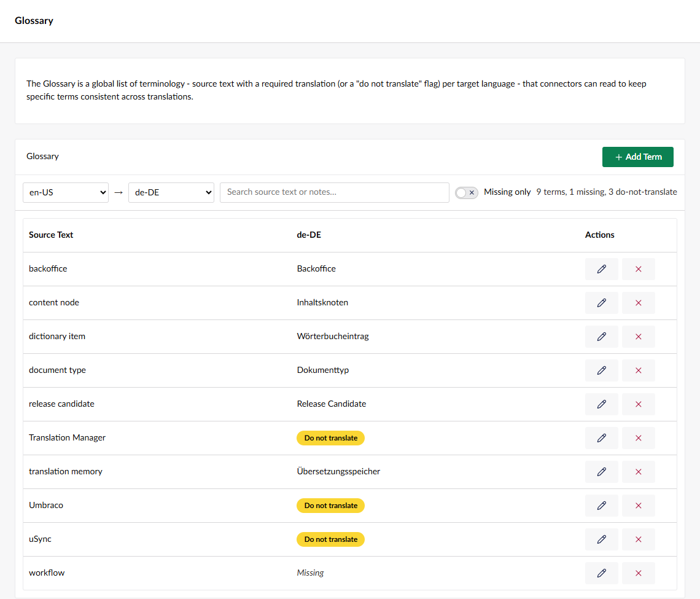Viewport: 700px width, 599px height.
Task: Edit the uSync term
Action: (601, 539)
